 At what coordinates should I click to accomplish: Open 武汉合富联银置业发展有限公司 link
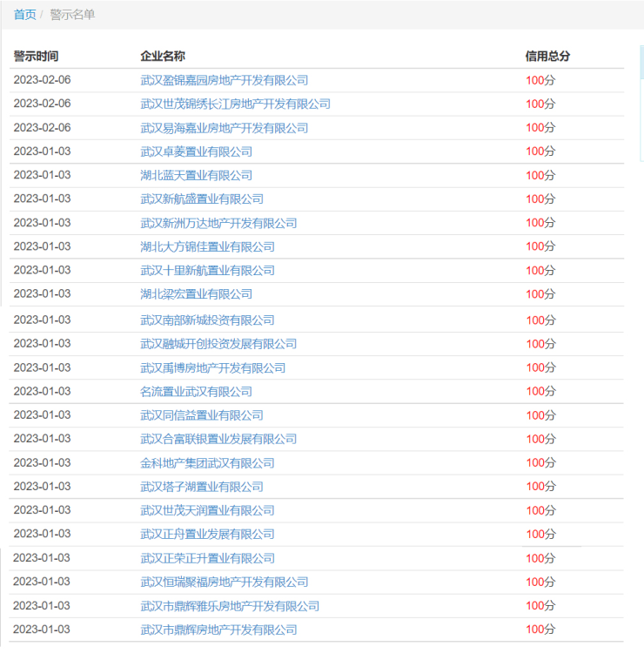click(x=218, y=439)
